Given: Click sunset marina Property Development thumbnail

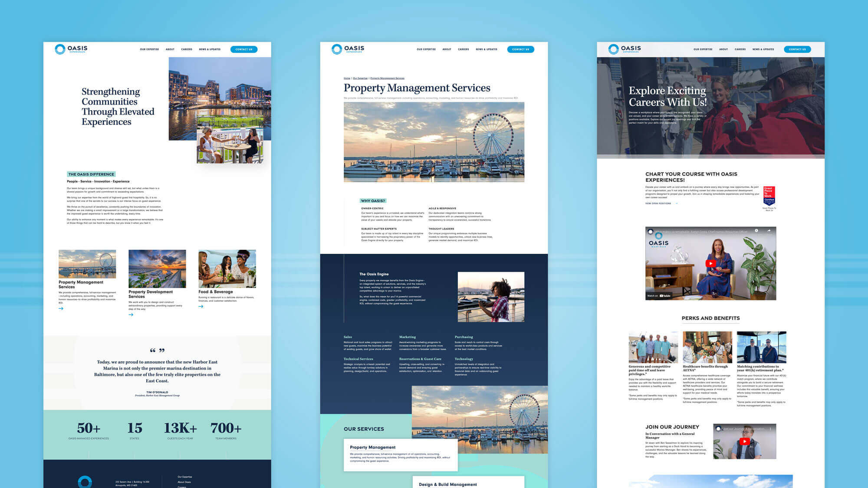Looking at the screenshot, I should click(x=157, y=269).
